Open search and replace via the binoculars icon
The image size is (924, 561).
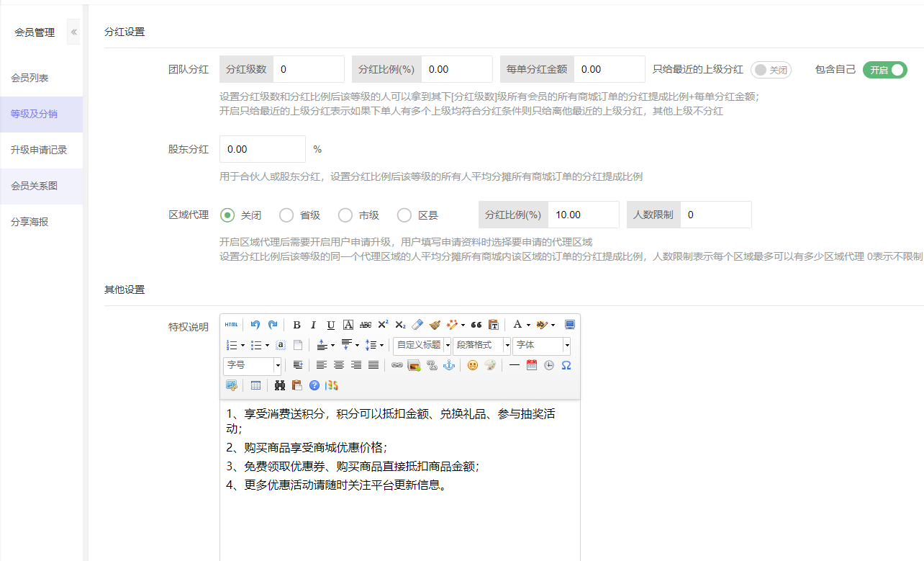(x=280, y=385)
